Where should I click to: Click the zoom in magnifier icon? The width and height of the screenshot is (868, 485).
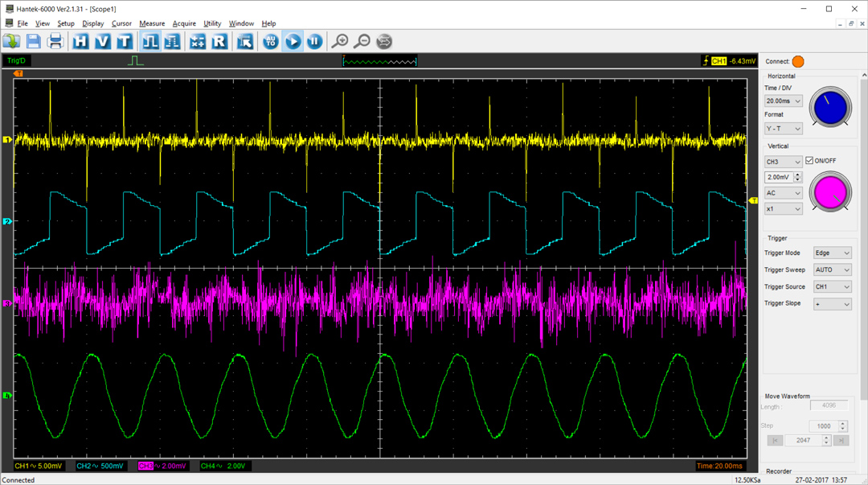(341, 41)
